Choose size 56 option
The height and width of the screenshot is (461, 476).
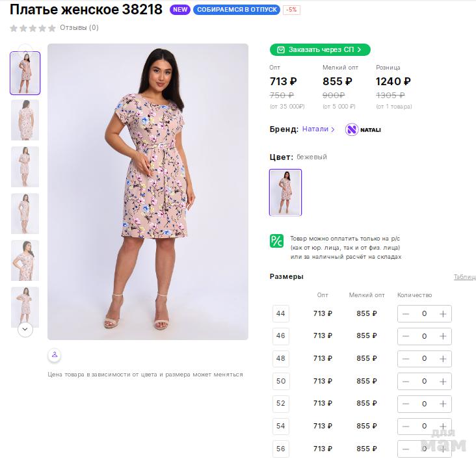coord(281,449)
